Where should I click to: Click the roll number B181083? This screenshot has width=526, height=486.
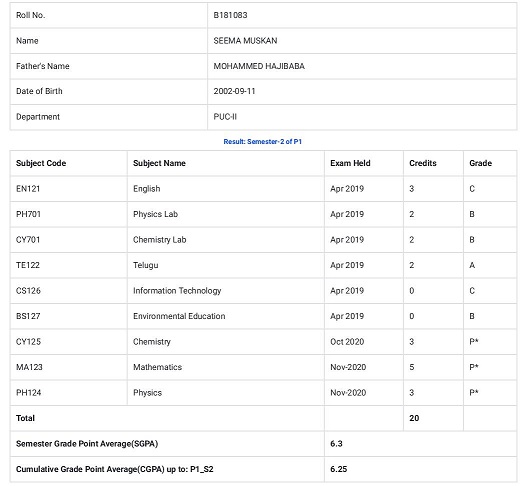pyautogui.click(x=230, y=15)
